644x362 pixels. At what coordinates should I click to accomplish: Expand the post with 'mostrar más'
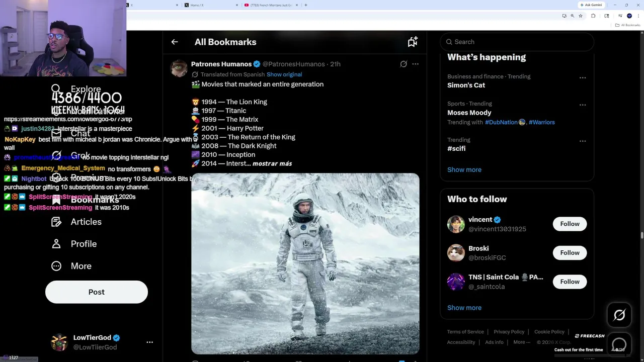(272, 163)
